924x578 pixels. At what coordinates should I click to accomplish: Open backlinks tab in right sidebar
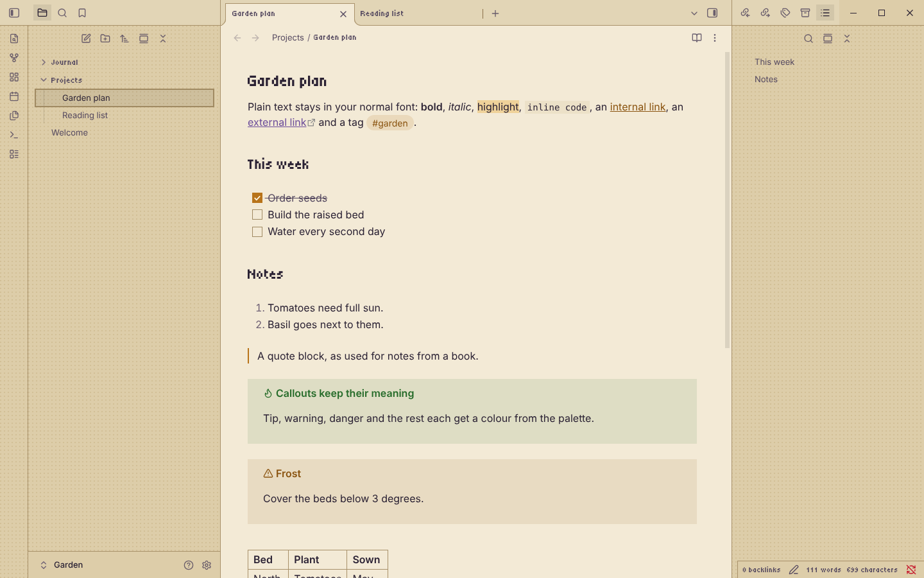pyautogui.click(x=745, y=13)
